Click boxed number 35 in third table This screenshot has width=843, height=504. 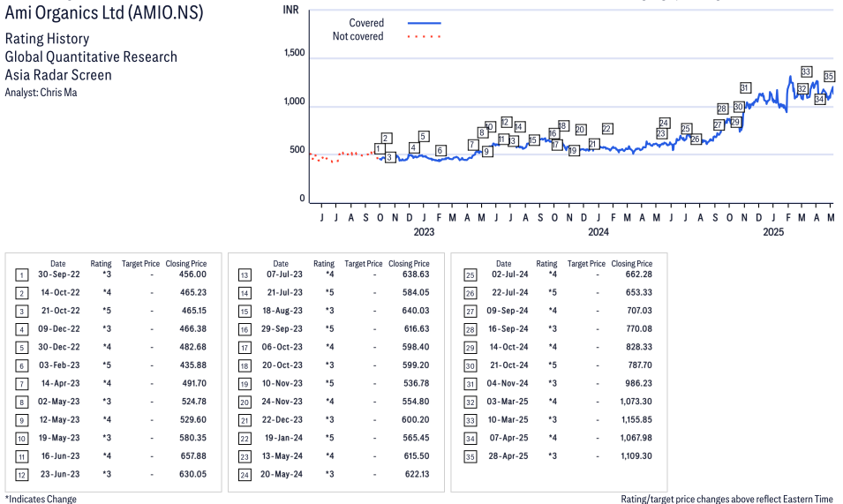coord(470,456)
